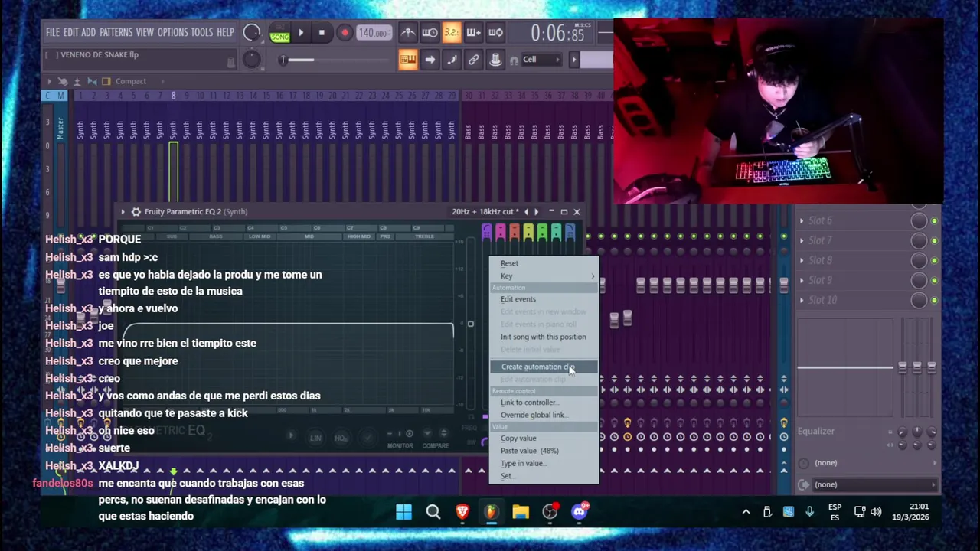The width and height of the screenshot is (980, 551).
Task: Select the yellow band 4 EQ token
Action: pos(528,231)
